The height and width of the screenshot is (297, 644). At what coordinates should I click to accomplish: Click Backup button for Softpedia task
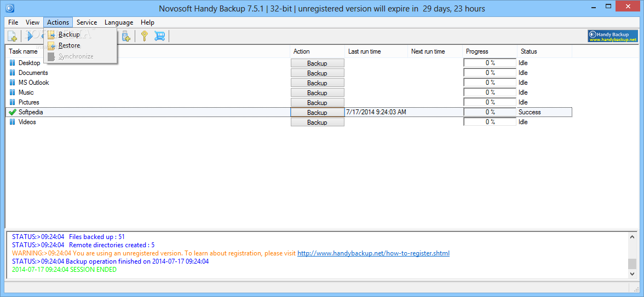coord(318,112)
